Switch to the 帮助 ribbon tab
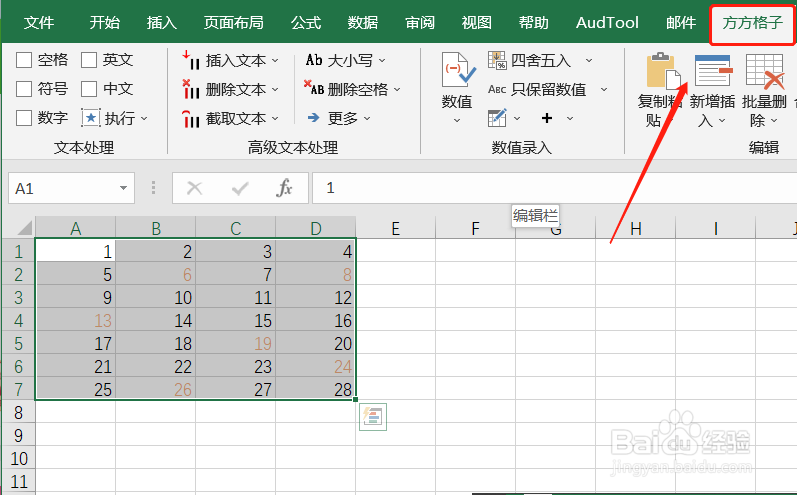 (534, 22)
